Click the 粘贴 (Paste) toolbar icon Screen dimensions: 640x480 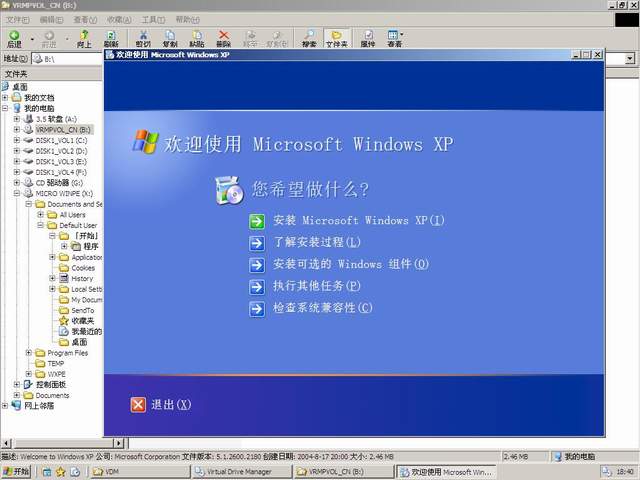197,39
